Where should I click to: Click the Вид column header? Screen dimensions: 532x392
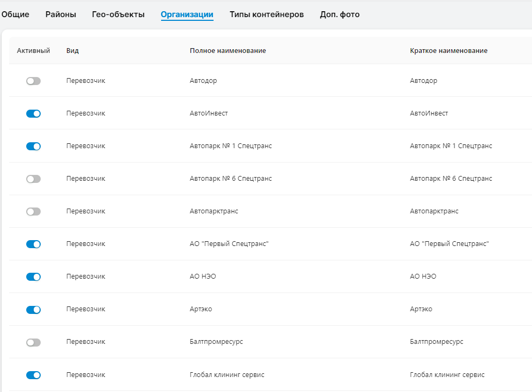click(x=73, y=51)
